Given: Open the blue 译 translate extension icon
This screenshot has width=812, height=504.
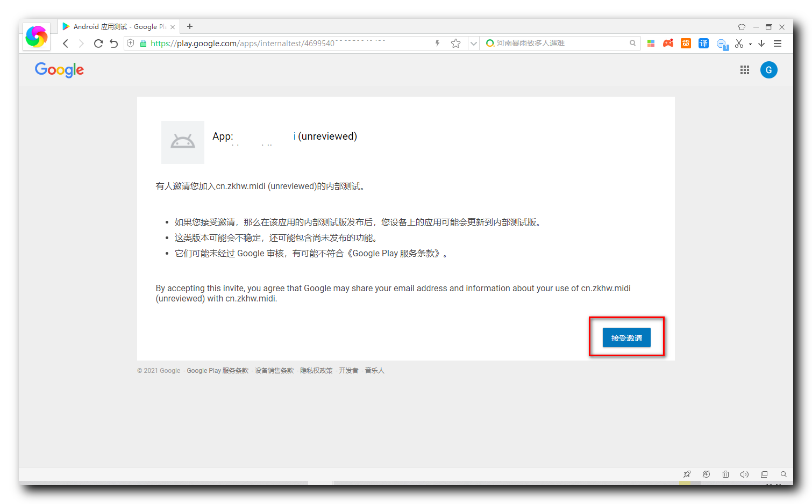Looking at the screenshot, I should click(704, 44).
